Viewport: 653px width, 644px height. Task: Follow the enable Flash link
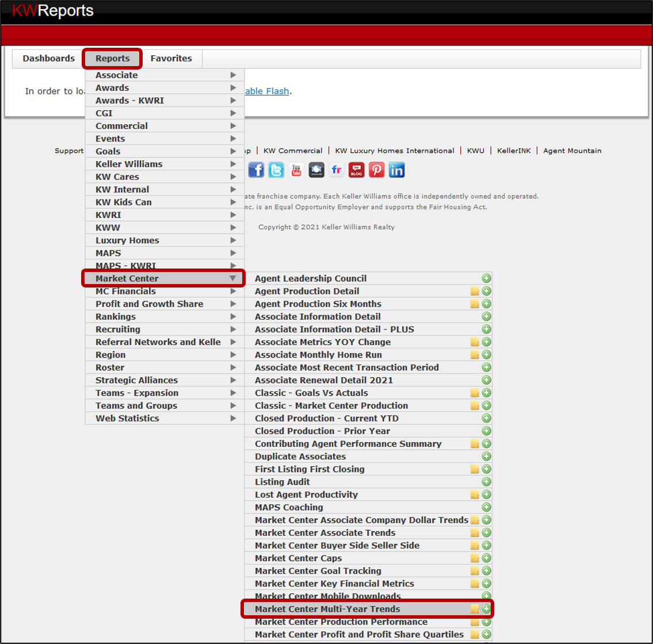click(x=267, y=91)
